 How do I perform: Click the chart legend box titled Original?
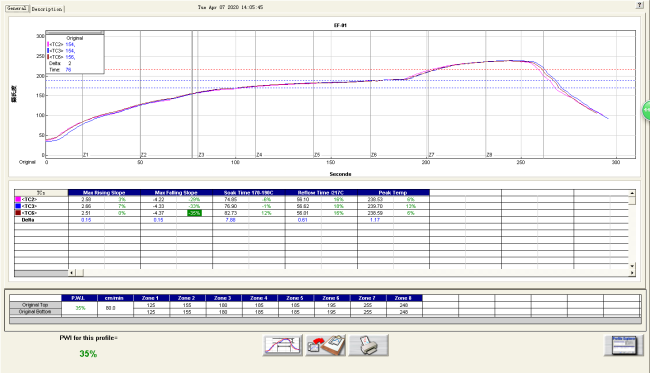coord(75,53)
